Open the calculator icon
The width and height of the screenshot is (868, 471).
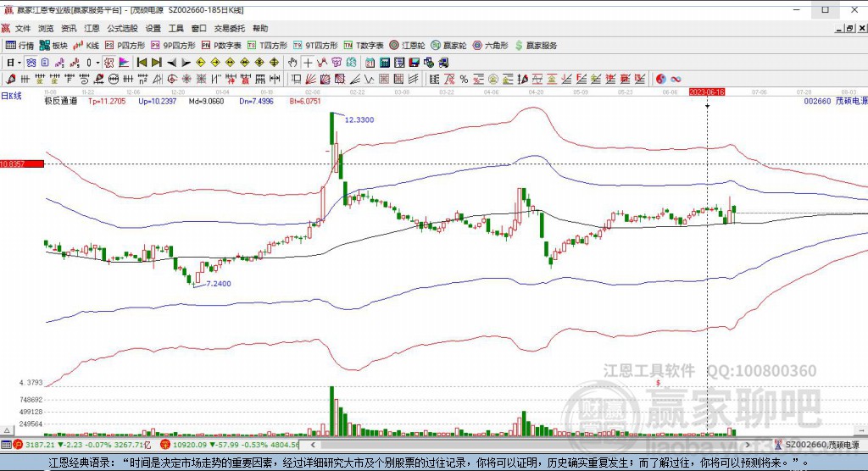click(385, 63)
